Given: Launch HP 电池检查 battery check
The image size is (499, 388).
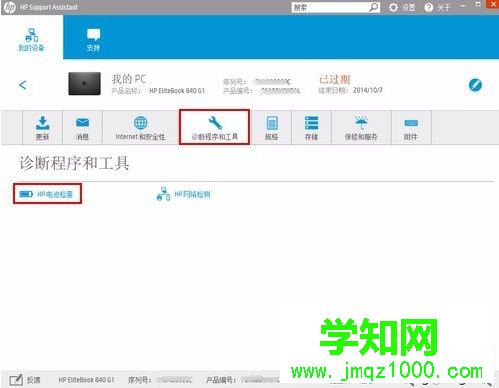Looking at the screenshot, I should [x=47, y=194].
